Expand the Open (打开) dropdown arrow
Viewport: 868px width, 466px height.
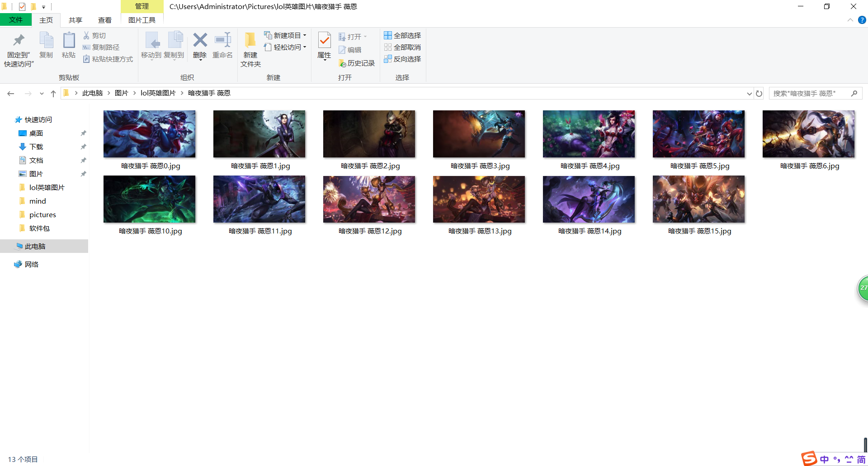click(365, 37)
